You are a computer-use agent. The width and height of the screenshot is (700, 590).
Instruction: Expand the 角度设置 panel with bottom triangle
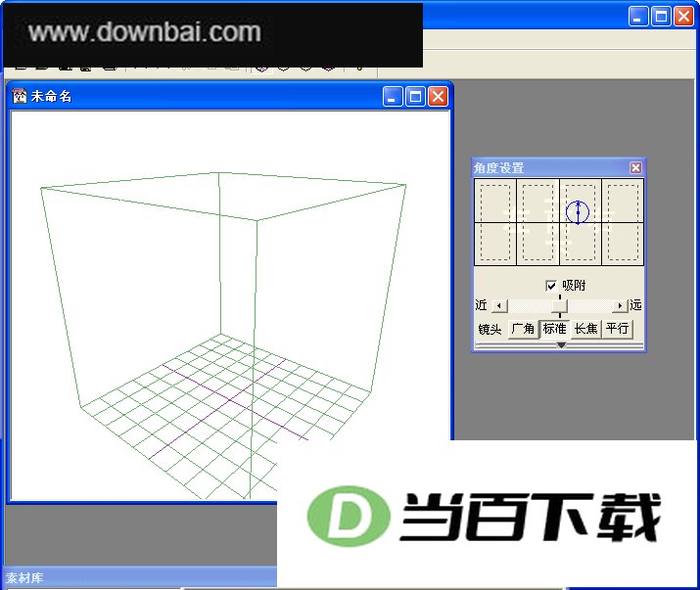pos(561,345)
